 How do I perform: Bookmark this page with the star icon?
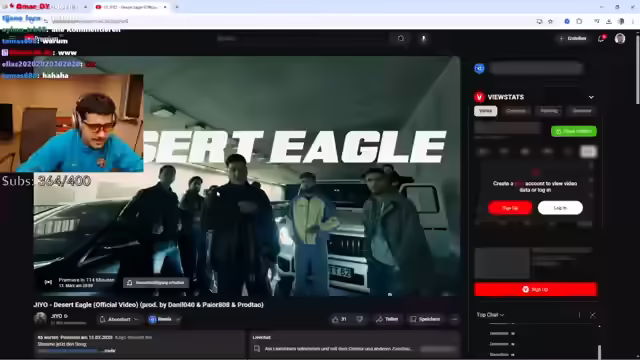click(550, 21)
